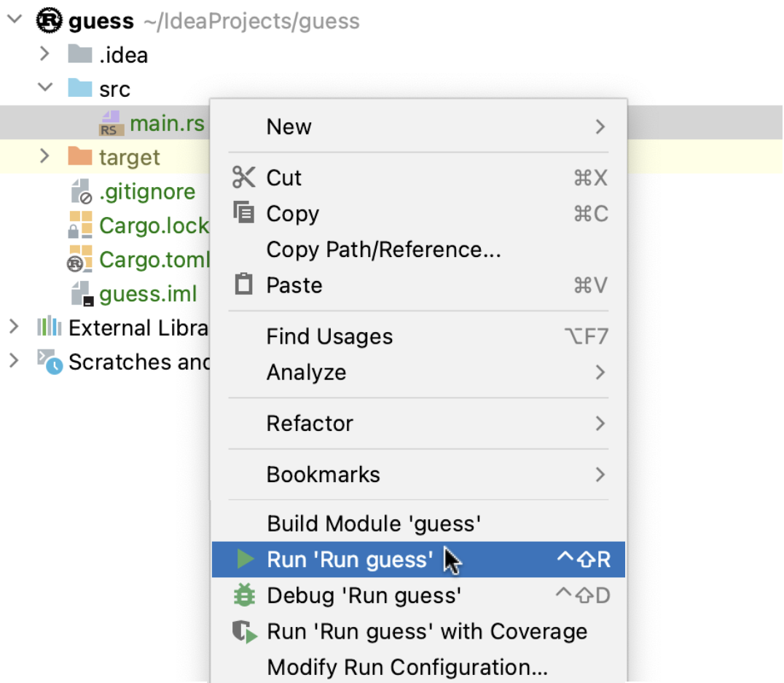Click the main.rs file type icon

(111, 123)
